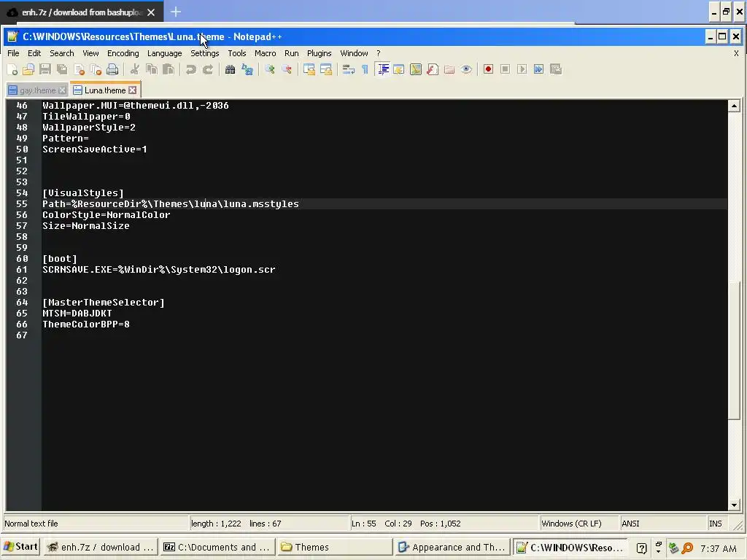
Task: Click the Redo arrow icon
Action: [208, 69]
